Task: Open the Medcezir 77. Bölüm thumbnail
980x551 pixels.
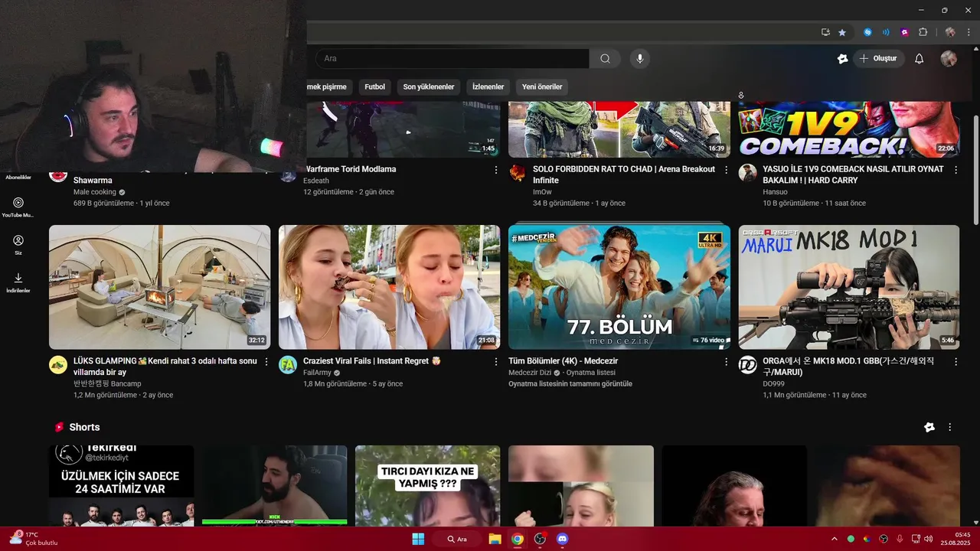Action: point(619,287)
